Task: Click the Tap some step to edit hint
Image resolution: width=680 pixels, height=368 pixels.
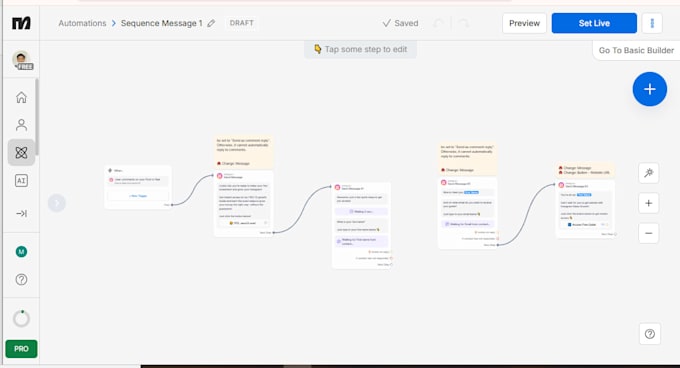Action: click(x=360, y=49)
